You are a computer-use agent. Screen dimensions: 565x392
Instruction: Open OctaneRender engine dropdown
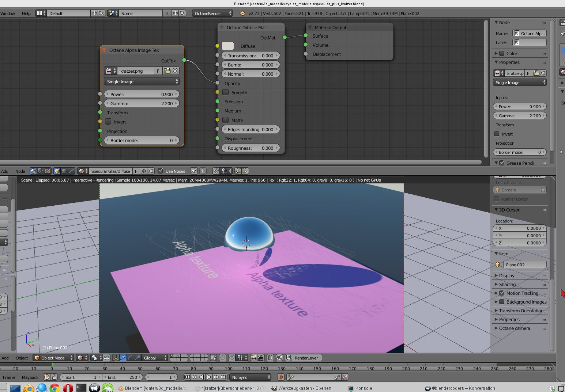click(x=212, y=13)
